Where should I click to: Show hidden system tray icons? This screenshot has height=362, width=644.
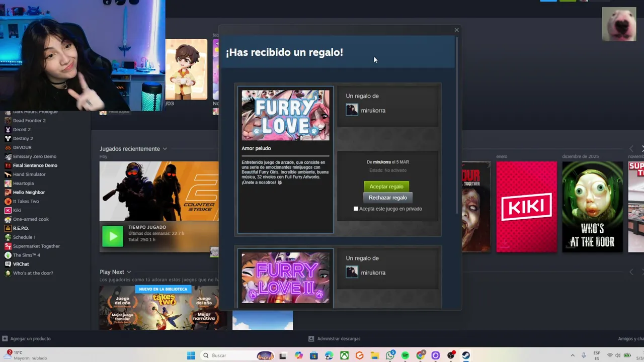tap(572, 355)
